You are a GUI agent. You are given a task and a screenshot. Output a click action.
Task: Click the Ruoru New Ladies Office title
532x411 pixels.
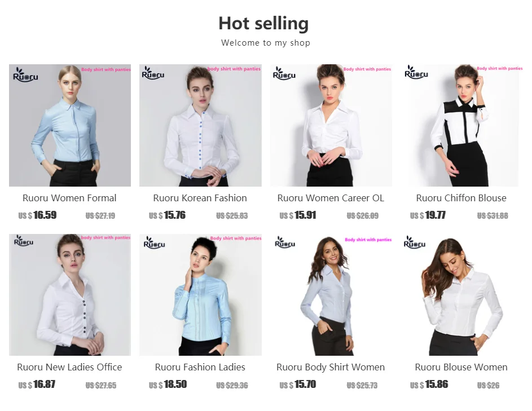pos(69,367)
